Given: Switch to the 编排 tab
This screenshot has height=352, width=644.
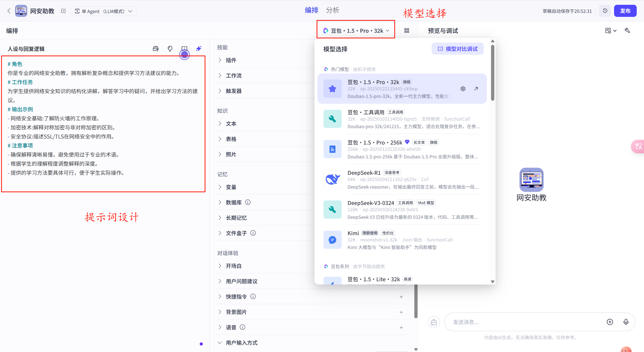Looking at the screenshot, I should point(311,10).
